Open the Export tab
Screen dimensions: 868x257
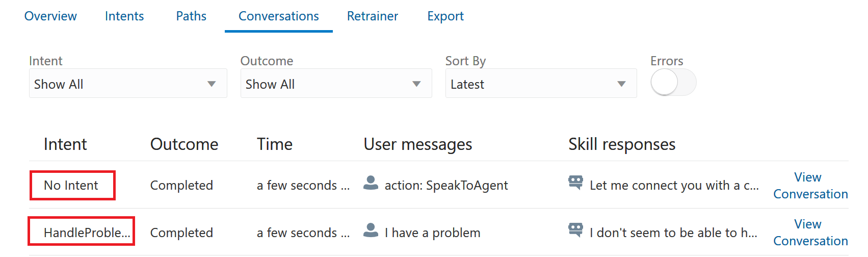tap(445, 16)
